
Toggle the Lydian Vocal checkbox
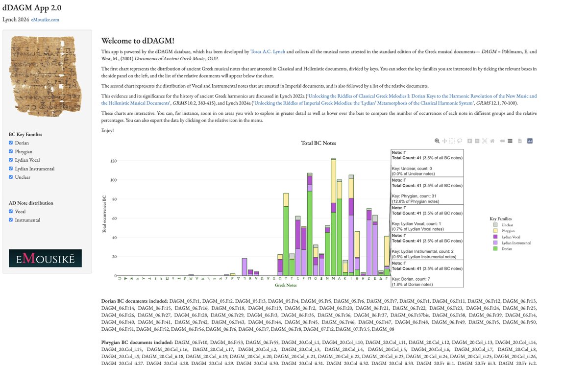tap(11, 160)
